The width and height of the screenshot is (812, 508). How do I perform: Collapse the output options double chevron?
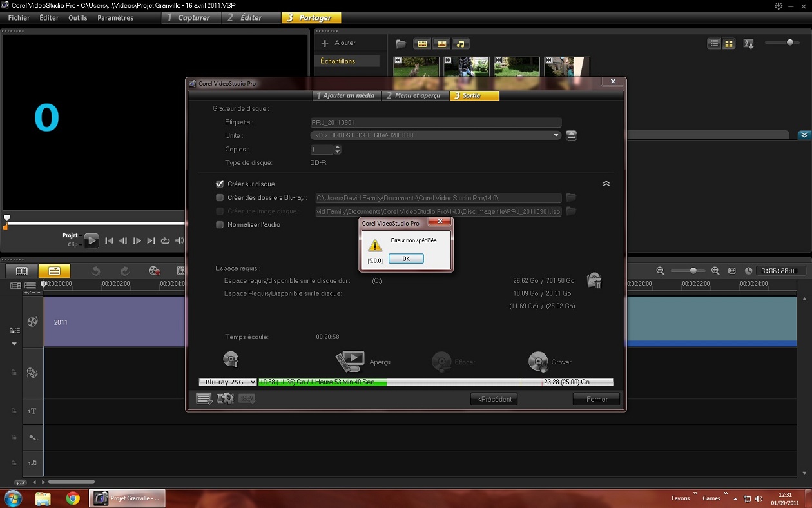pyautogui.click(x=606, y=184)
